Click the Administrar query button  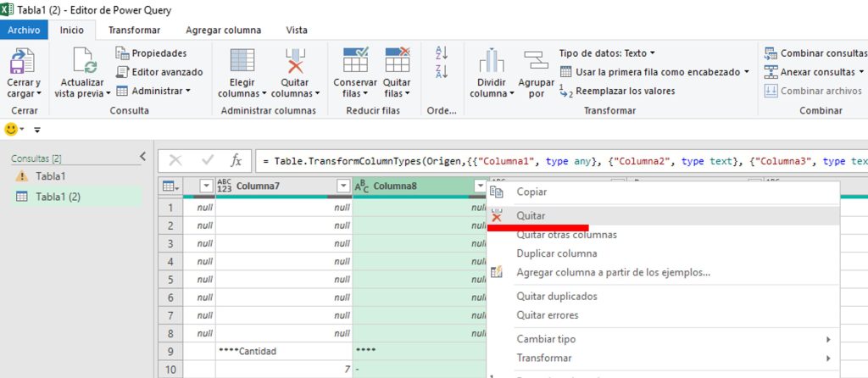[153, 91]
